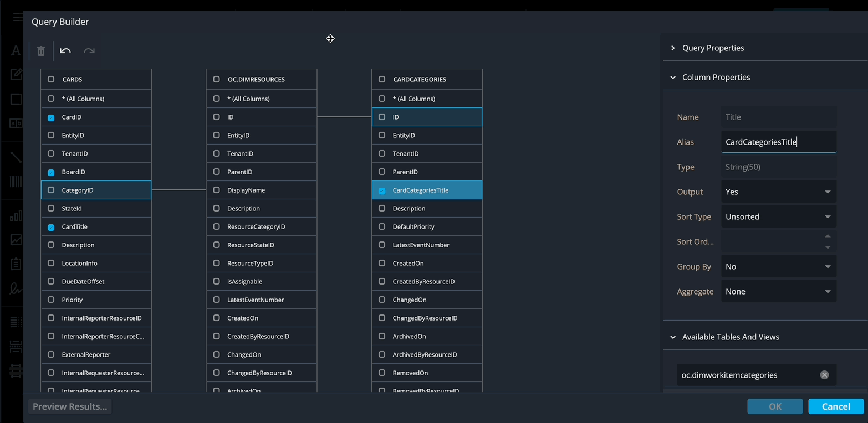Select the barcode tool in left sidebar
868x423 pixels.
point(16,181)
